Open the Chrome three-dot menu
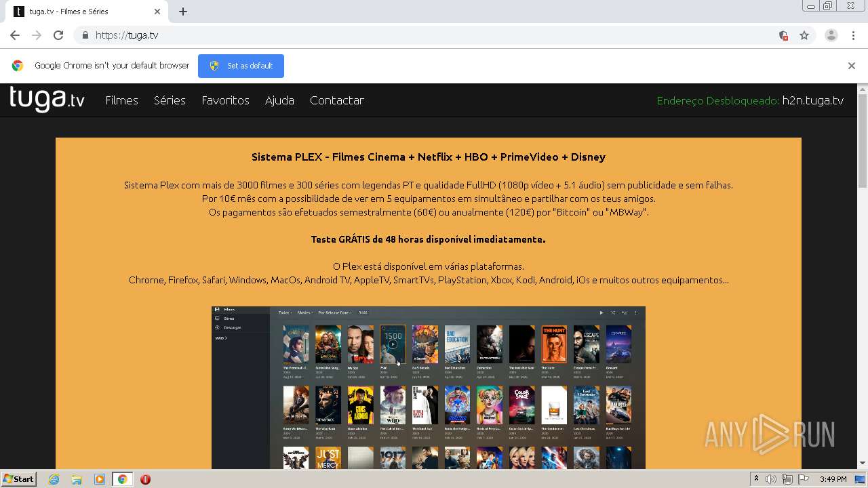The height and width of the screenshot is (488, 868). [853, 35]
